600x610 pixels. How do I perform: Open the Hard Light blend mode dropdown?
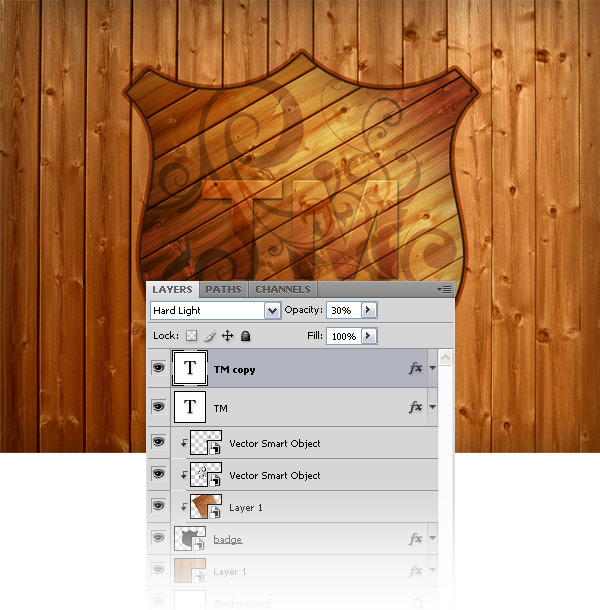click(x=273, y=311)
